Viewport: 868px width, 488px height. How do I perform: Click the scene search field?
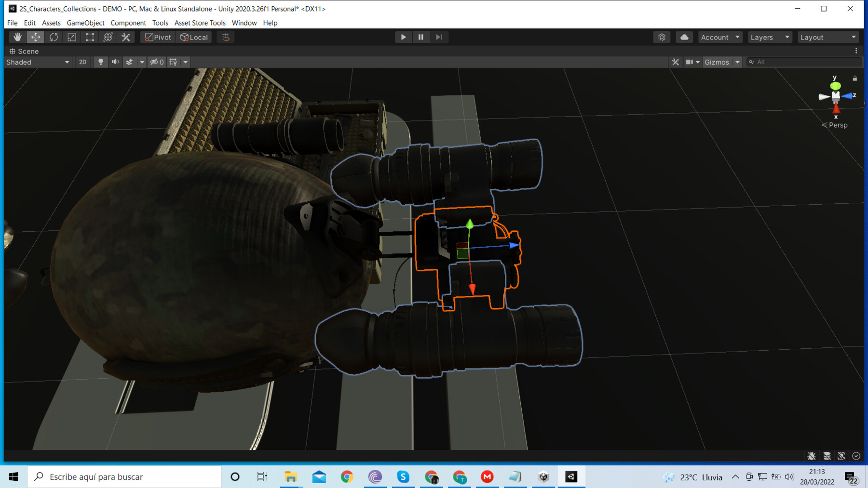pyautogui.click(x=804, y=62)
